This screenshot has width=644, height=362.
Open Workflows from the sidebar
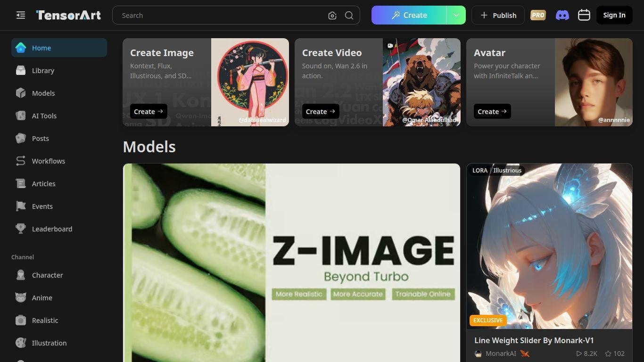[49, 161]
